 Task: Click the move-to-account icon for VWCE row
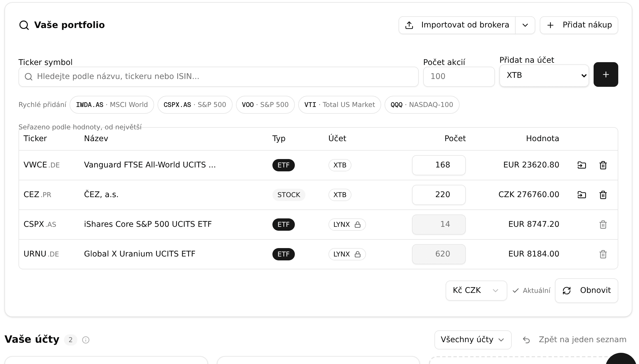[x=582, y=165]
